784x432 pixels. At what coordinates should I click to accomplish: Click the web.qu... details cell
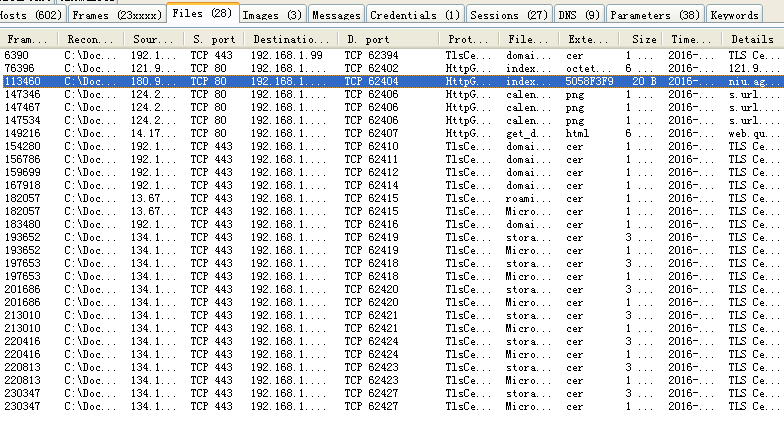point(753,134)
